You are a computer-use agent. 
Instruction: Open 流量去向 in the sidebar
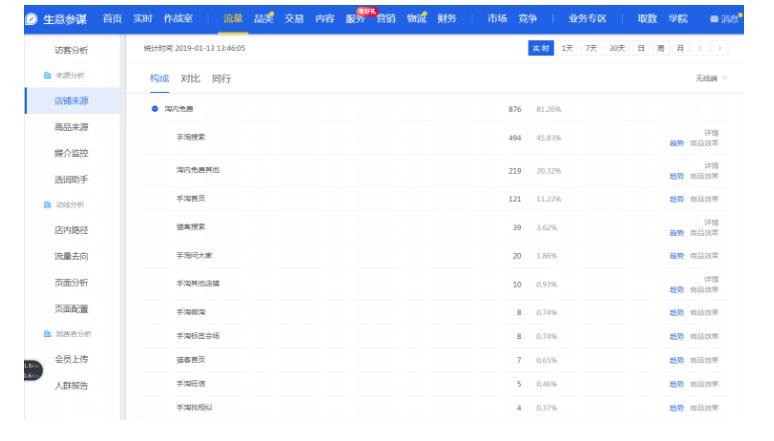pos(71,256)
